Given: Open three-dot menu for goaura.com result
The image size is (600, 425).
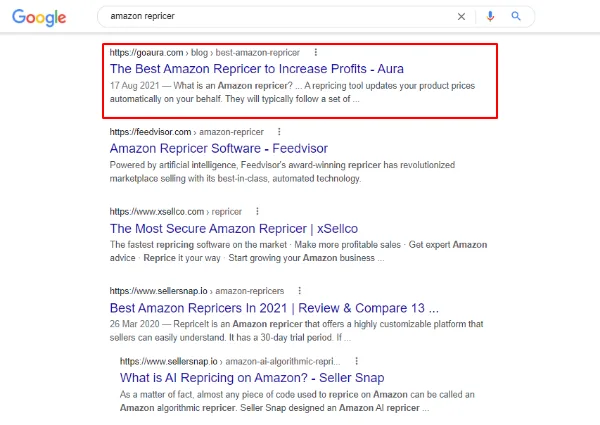Looking at the screenshot, I should click(316, 52).
